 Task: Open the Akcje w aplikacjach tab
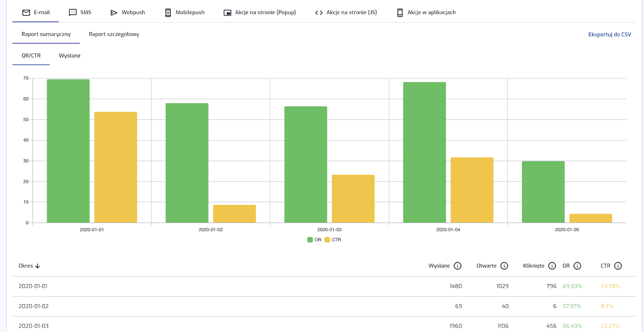[x=427, y=12]
